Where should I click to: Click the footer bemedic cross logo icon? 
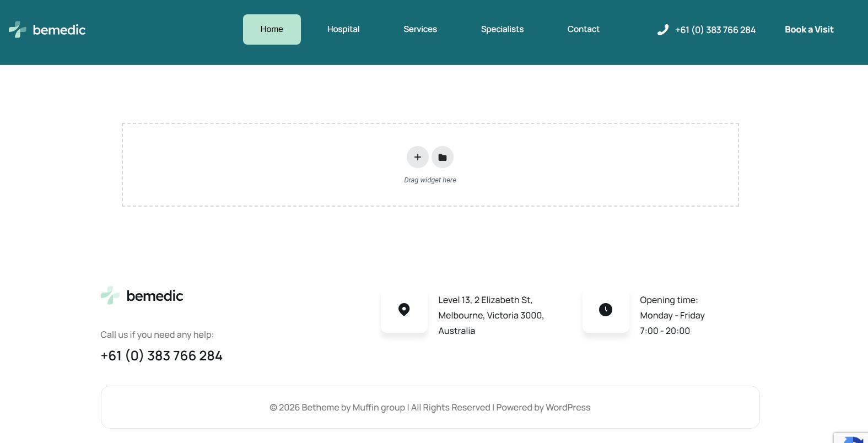[x=110, y=296]
